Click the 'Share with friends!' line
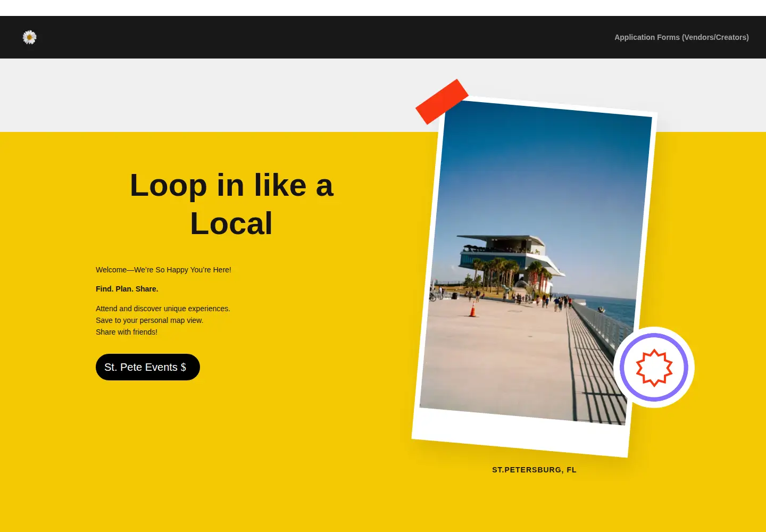This screenshot has width=766, height=532. click(x=127, y=332)
